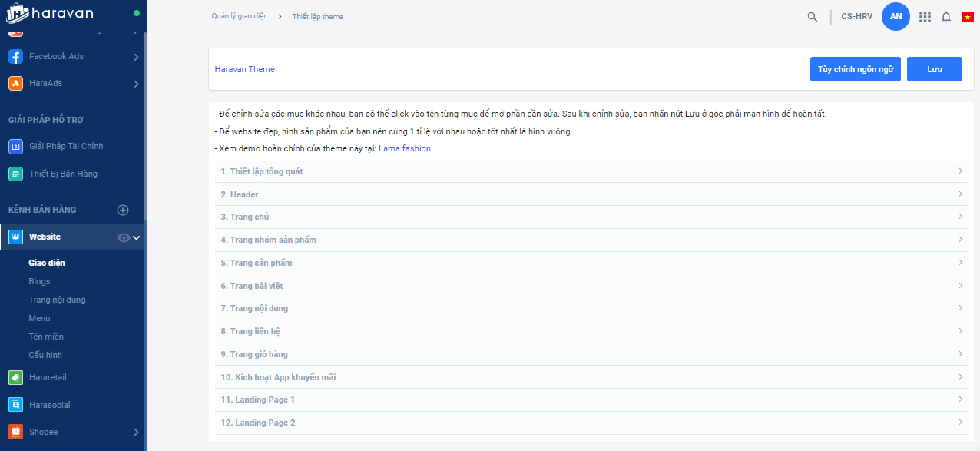Image resolution: width=980 pixels, height=451 pixels.
Task: Click the Shopee channel icon
Action: point(15,432)
